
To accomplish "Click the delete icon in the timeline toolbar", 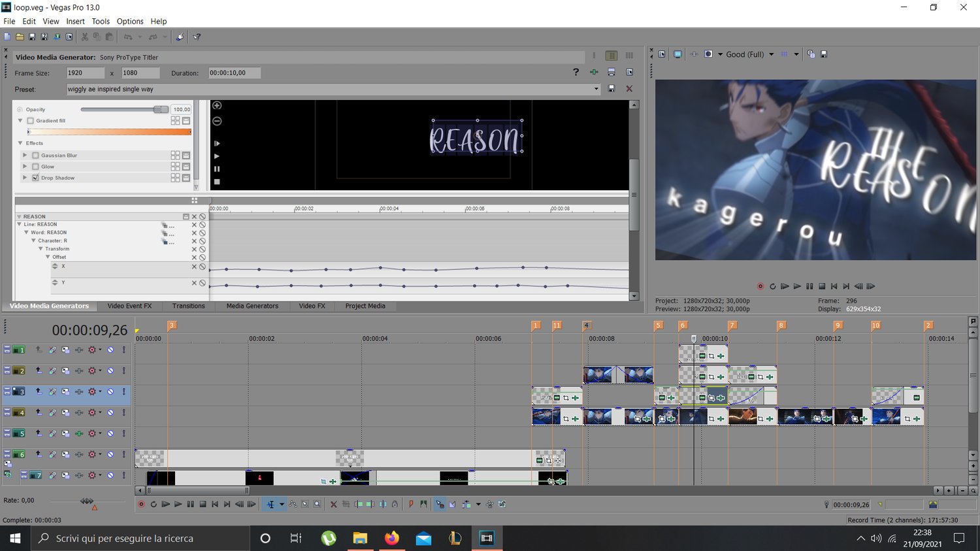I will pyautogui.click(x=333, y=504).
